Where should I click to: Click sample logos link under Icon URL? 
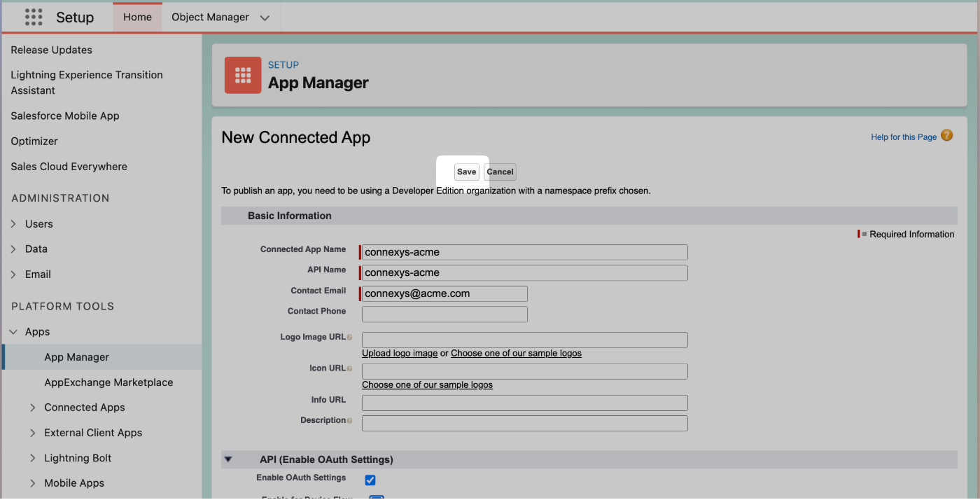(x=427, y=384)
